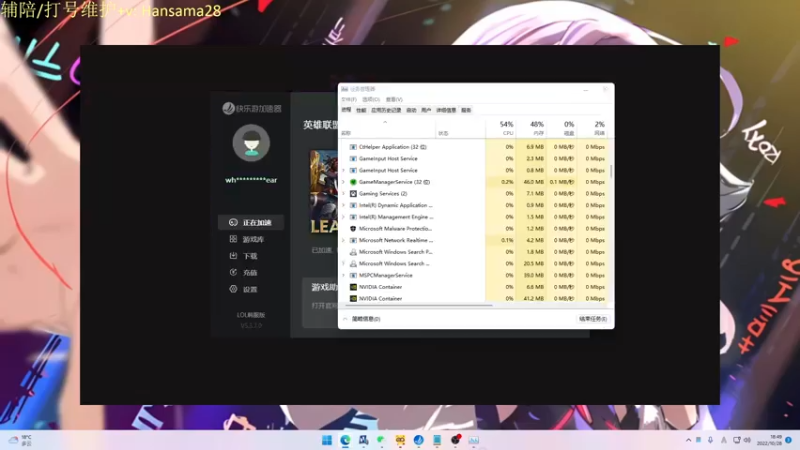The image size is (800, 450).
Task: Expand the Intel(R) Dynamic Application row
Action: (344, 206)
